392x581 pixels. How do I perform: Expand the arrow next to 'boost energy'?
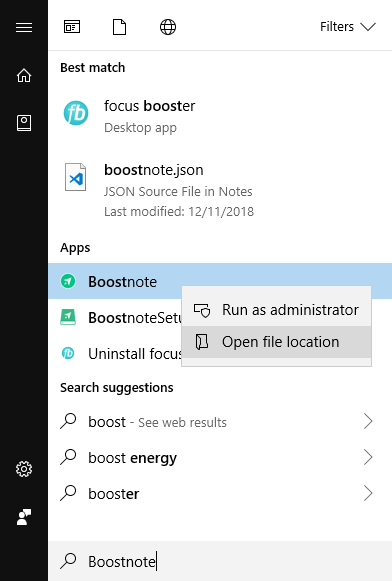pos(368,457)
